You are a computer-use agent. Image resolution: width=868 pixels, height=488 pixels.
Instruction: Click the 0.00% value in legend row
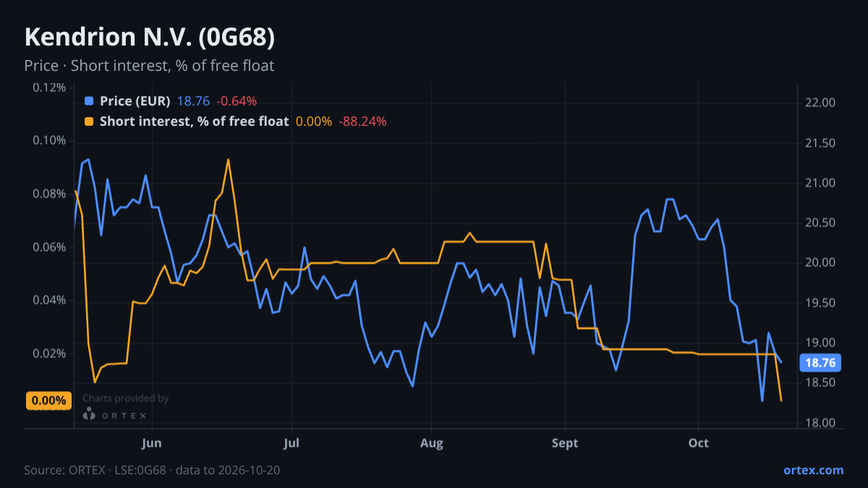[x=314, y=121]
